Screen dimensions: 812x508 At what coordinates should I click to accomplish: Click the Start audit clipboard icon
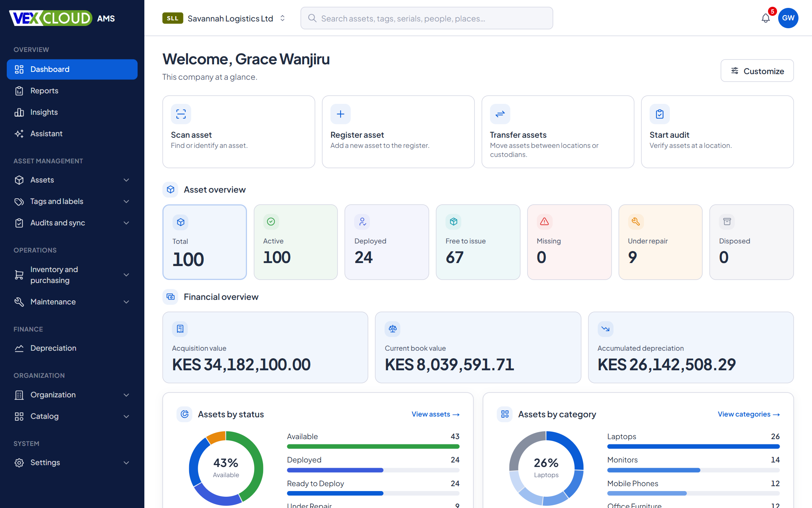[x=660, y=114]
